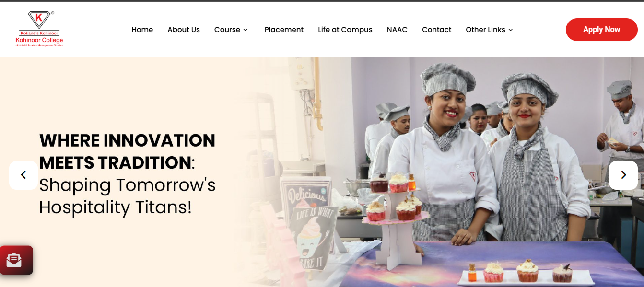This screenshot has width=644, height=287.
Task: Go to previous slide with left arrow
Action: (x=23, y=175)
